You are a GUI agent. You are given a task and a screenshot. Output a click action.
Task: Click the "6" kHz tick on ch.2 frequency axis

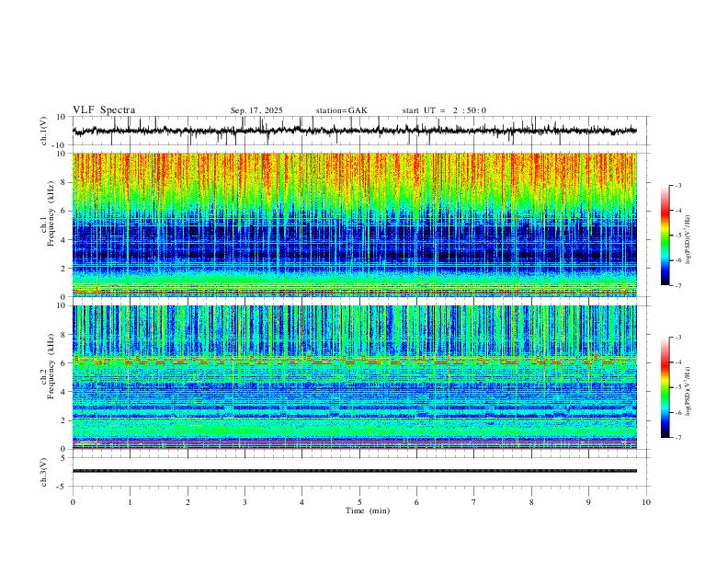[x=63, y=363]
